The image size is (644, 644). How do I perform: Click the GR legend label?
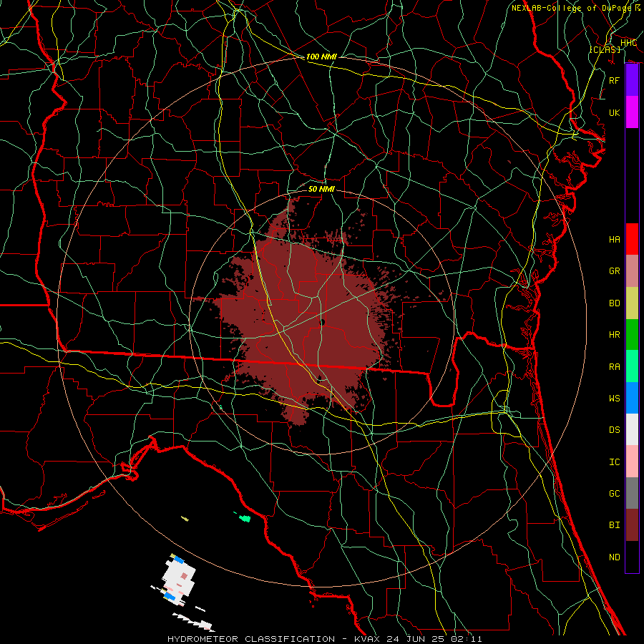tap(615, 271)
